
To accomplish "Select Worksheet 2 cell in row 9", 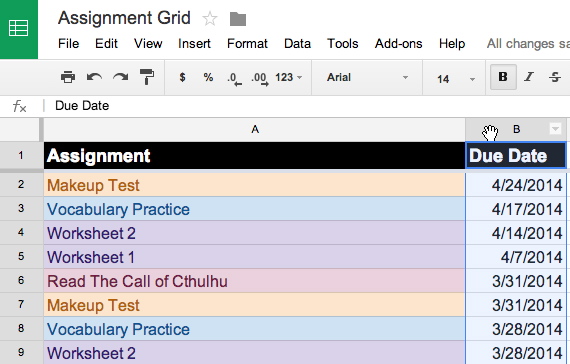I will tap(254, 353).
